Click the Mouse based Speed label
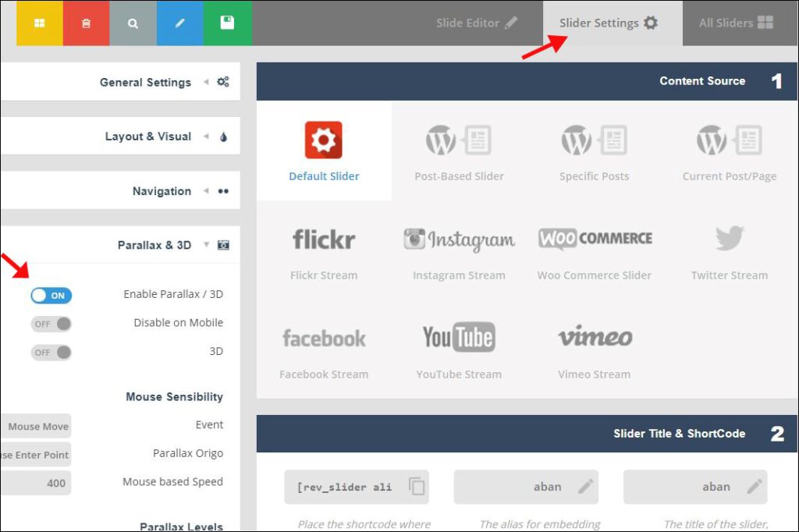 (x=172, y=481)
